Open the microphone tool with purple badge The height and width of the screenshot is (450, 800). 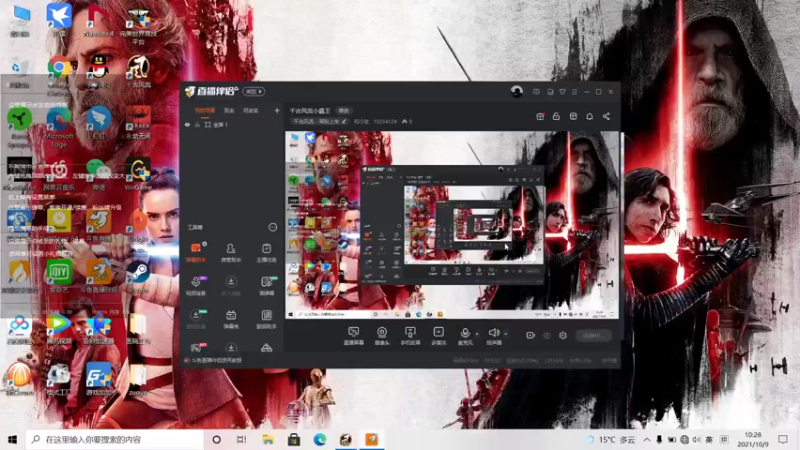coord(196,286)
